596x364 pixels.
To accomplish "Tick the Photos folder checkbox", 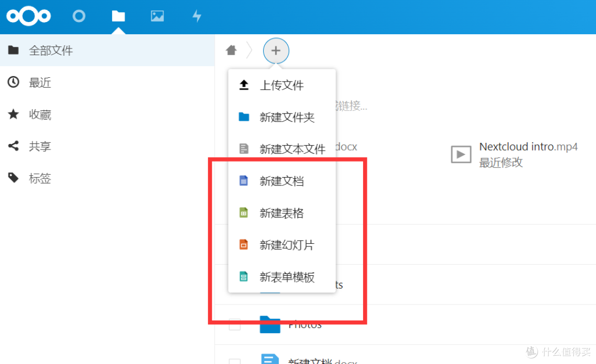I will click(x=235, y=325).
